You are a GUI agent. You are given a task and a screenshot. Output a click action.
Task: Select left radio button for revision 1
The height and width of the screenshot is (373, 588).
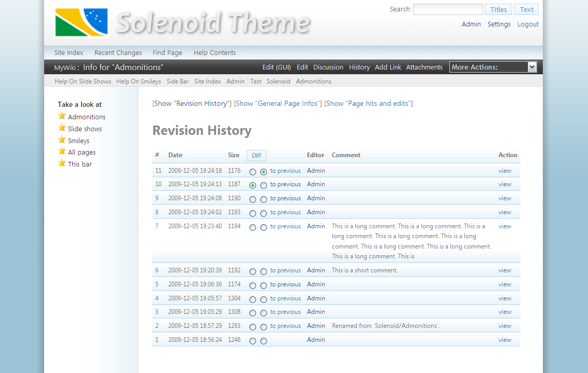[252, 341]
